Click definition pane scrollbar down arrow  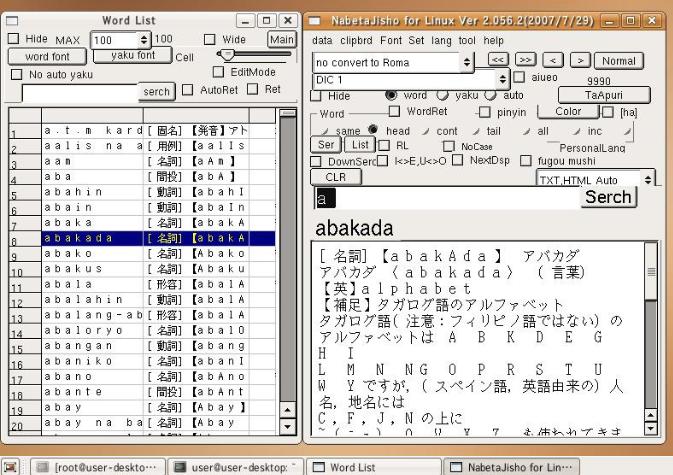(651, 427)
